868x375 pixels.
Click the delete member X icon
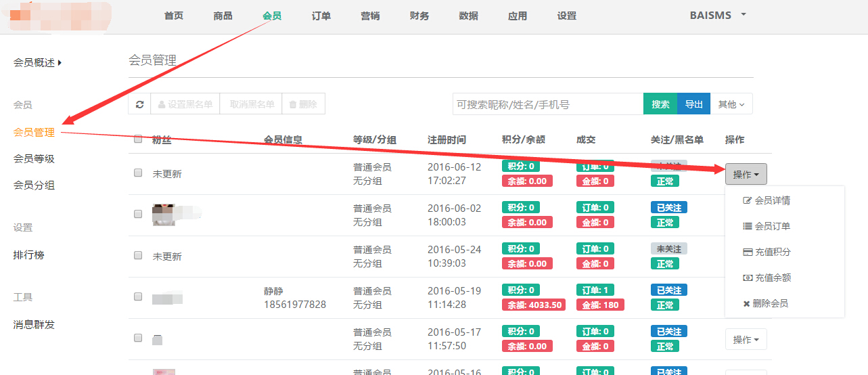pos(747,304)
